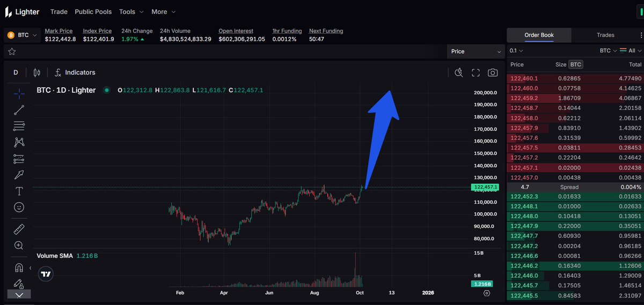Click the Index Price label
644x305 pixels.
[97, 31]
